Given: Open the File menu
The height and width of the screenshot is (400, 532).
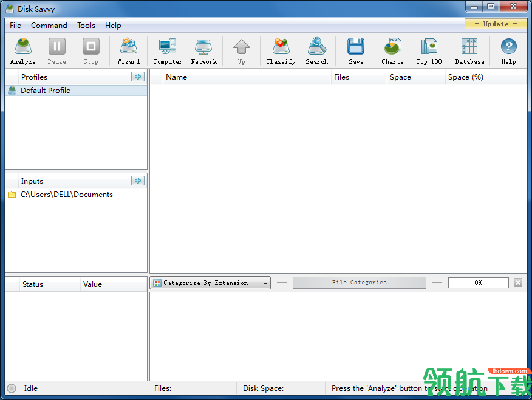Looking at the screenshot, I should click(x=15, y=26).
